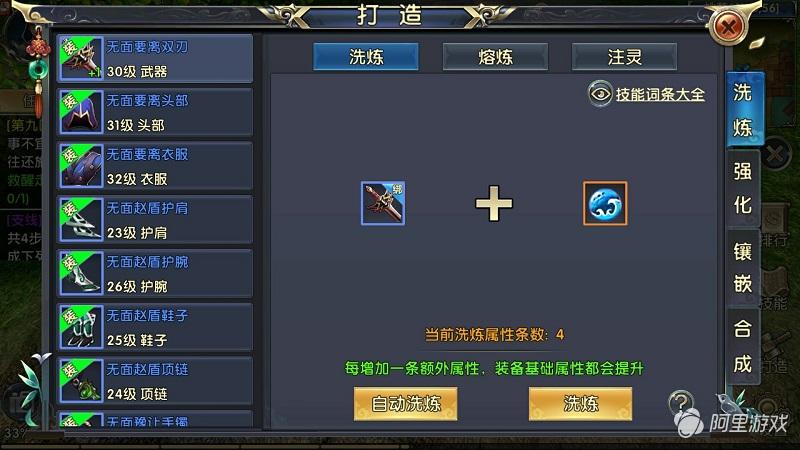800x450 pixels.
Task: Switch to the 熔炼 tab
Action: [495, 57]
